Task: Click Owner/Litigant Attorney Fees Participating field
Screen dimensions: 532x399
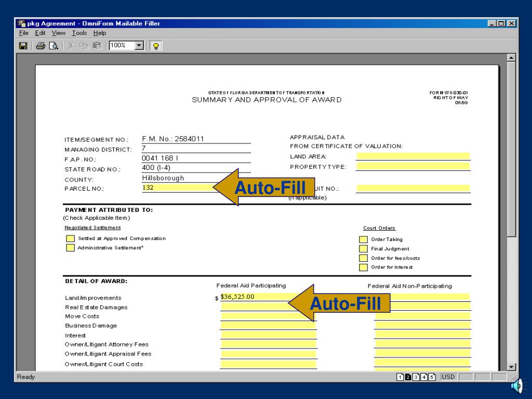Action: pyautogui.click(x=268, y=344)
